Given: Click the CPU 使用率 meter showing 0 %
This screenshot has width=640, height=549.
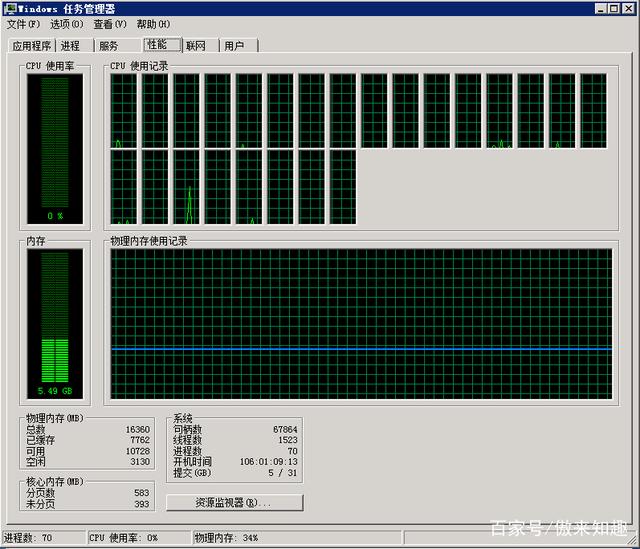Looking at the screenshot, I should tap(55, 148).
